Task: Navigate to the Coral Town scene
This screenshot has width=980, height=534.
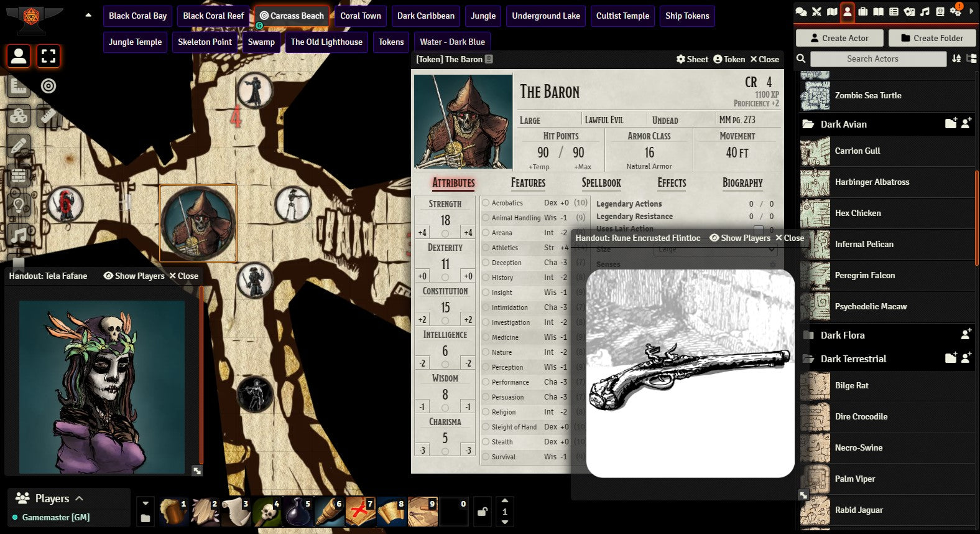Action: (x=360, y=16)
